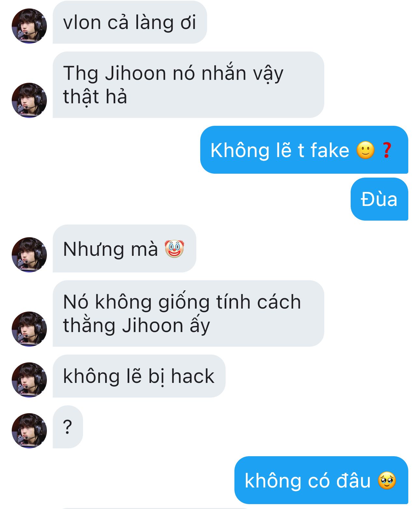Tap the teary pleading emoji in last message
This screenshot has height=509, width=420.
click(x=387, y=481)
